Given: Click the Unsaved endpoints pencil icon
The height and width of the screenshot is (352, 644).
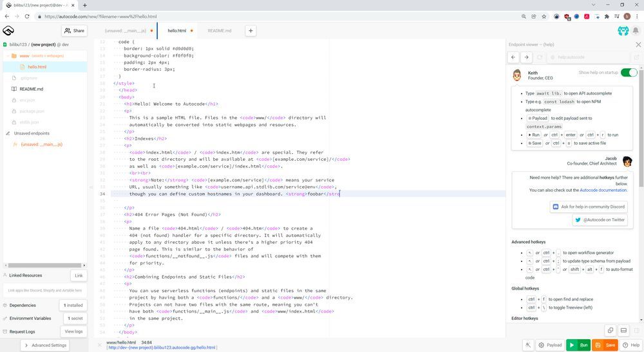Looking at the screenshot, I should (8, 133).
